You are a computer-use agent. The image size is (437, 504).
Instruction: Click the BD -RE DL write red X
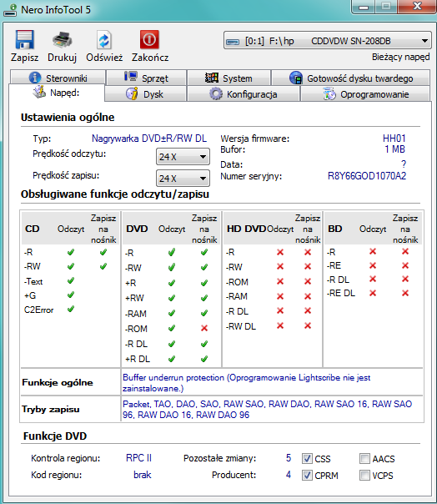point(405,293)
